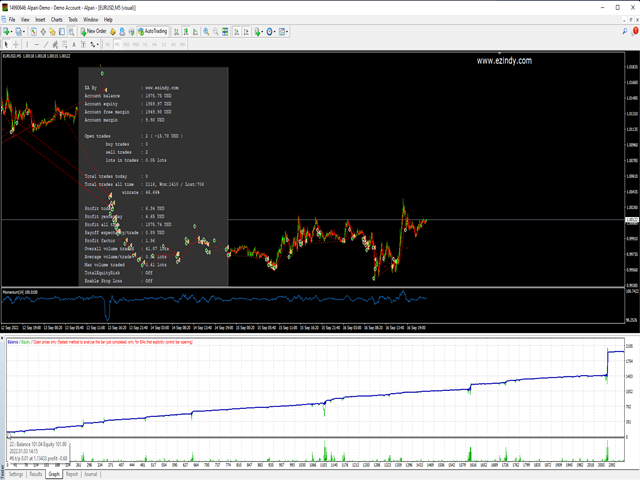The width and height of the screenshot is (640, 480).
Task: Switch to the Settings tester tab
Action: [16, 474]
